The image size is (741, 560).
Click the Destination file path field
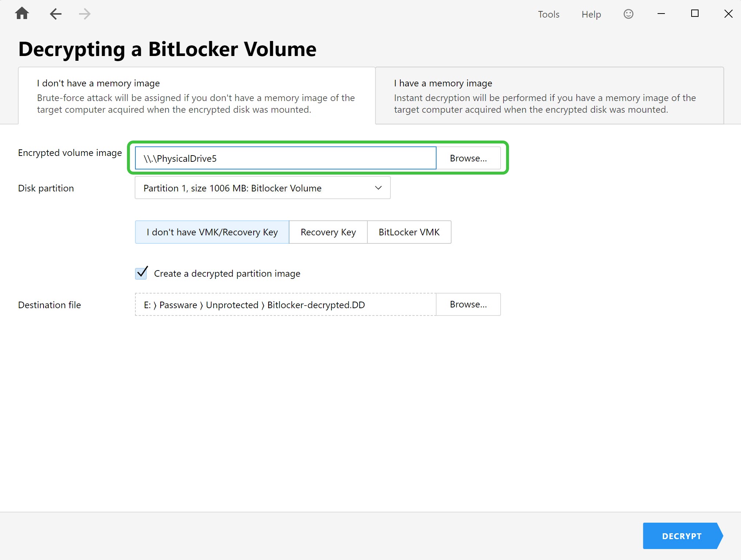pos(285,305)
